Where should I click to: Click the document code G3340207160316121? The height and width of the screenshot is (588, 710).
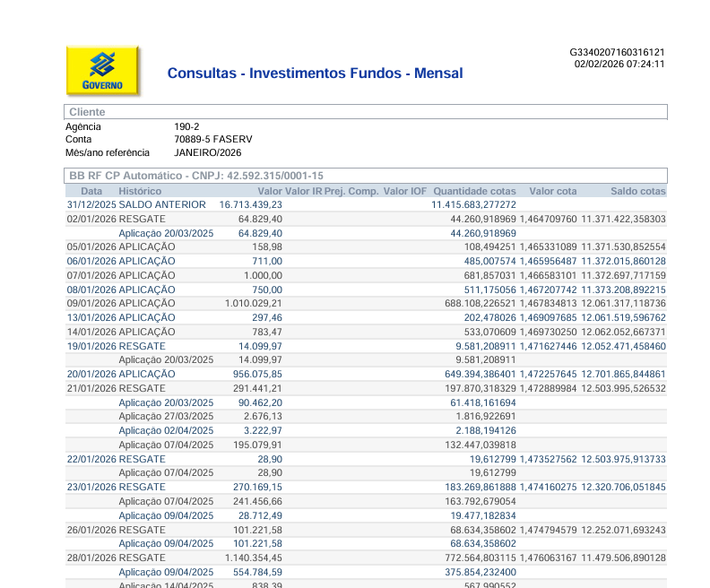(x=617, y=53)
